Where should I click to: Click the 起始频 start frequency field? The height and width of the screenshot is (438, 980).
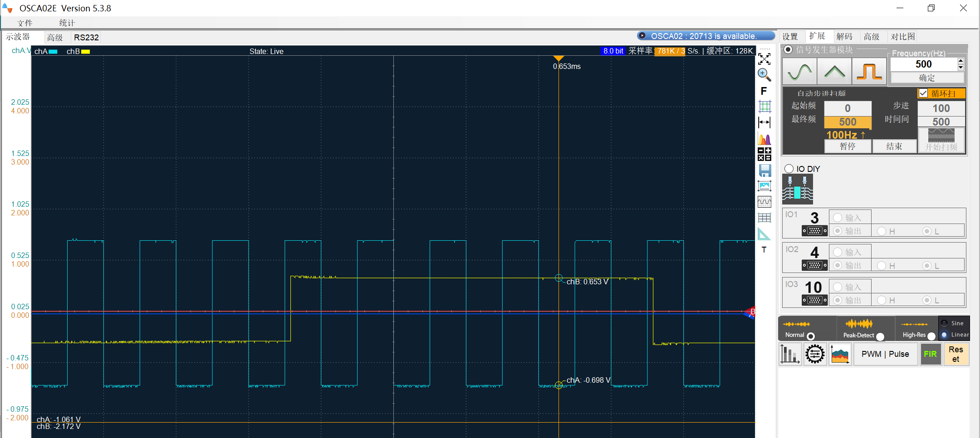click(x=848, y=108)
